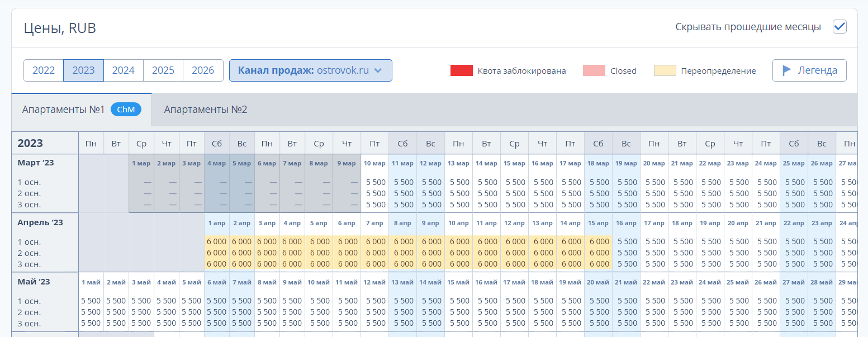Click the 1 мар date cell

point(141,163)
